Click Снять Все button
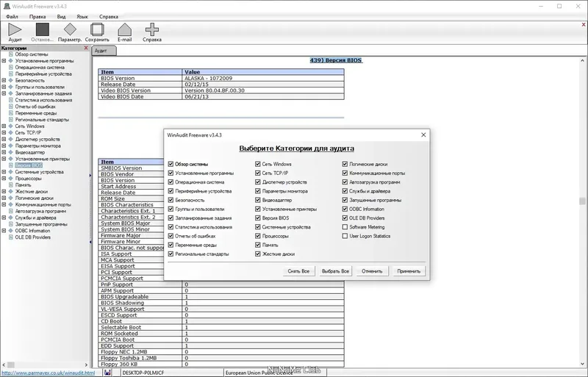Image resolution: width=588 pixels, height=377 pixels. 298,271
